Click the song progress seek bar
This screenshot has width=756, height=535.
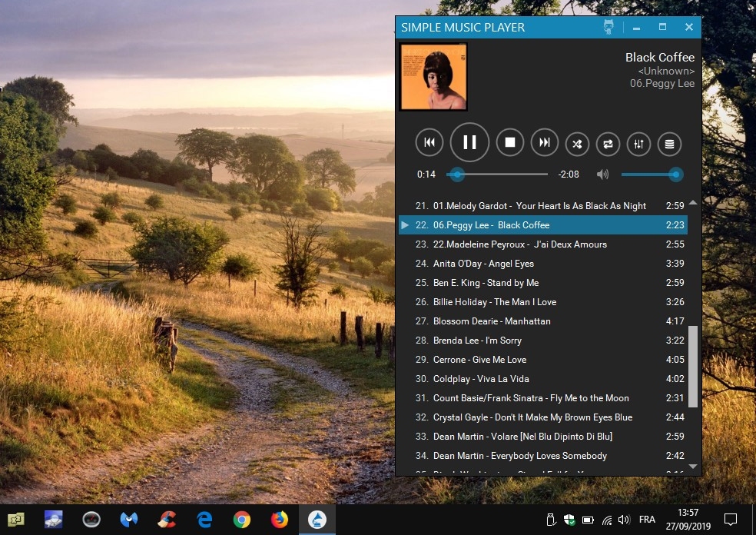(497, 174)
